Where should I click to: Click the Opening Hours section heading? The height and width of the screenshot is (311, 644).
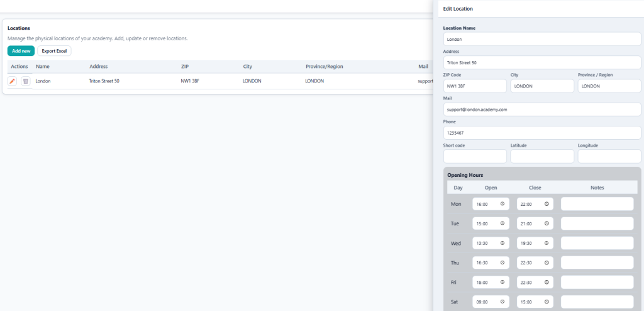click(465, 175)
